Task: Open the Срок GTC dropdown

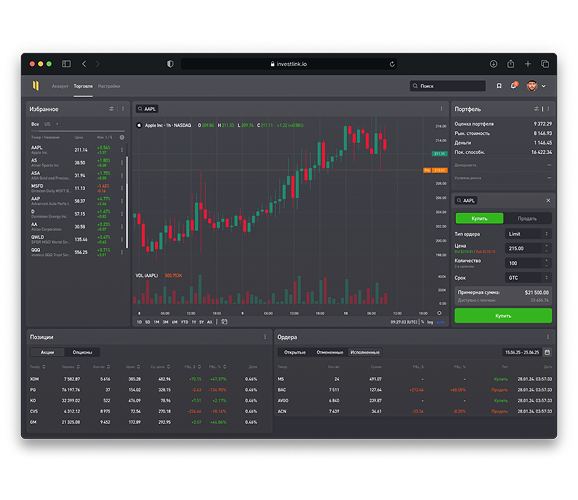Action: click(x=528, y=278)
